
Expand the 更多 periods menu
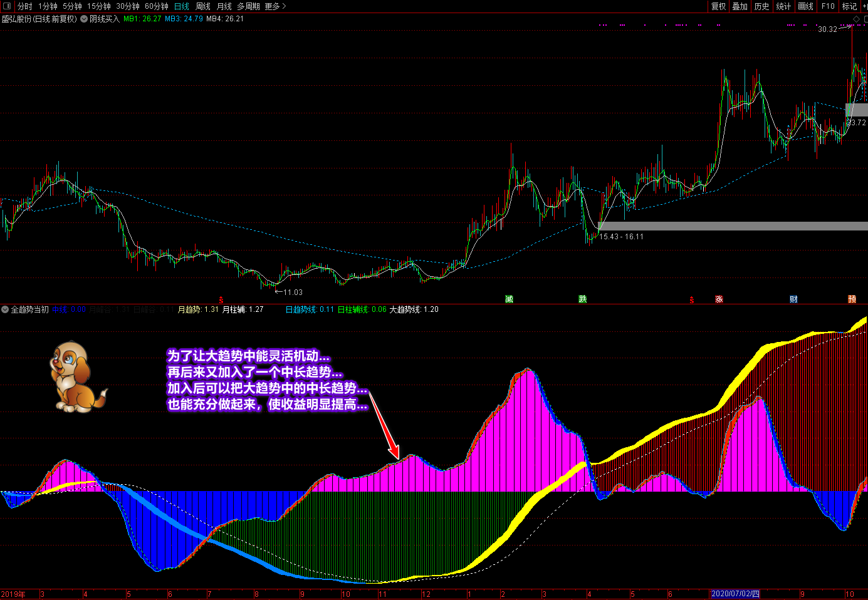pyautogui.click(x=275, y=6)
